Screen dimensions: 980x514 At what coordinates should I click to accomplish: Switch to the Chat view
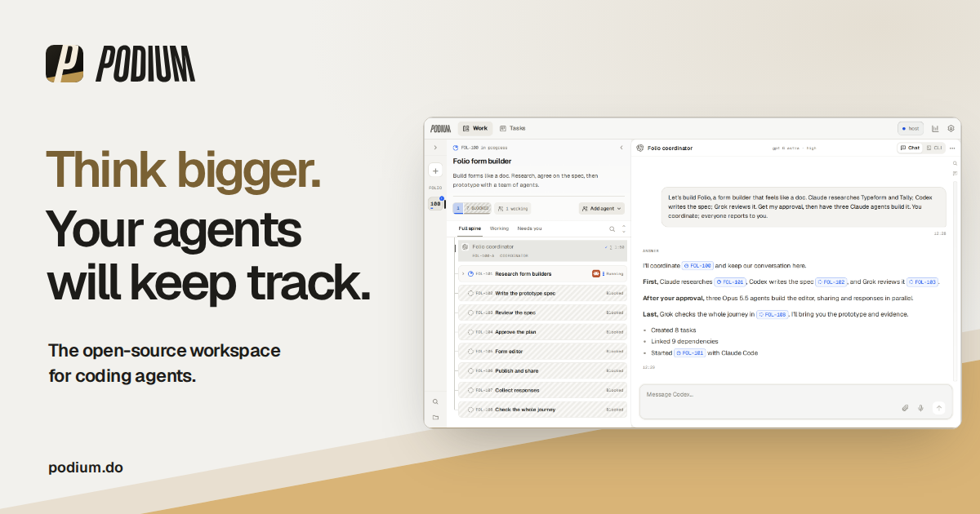click(x=910, y=148)
